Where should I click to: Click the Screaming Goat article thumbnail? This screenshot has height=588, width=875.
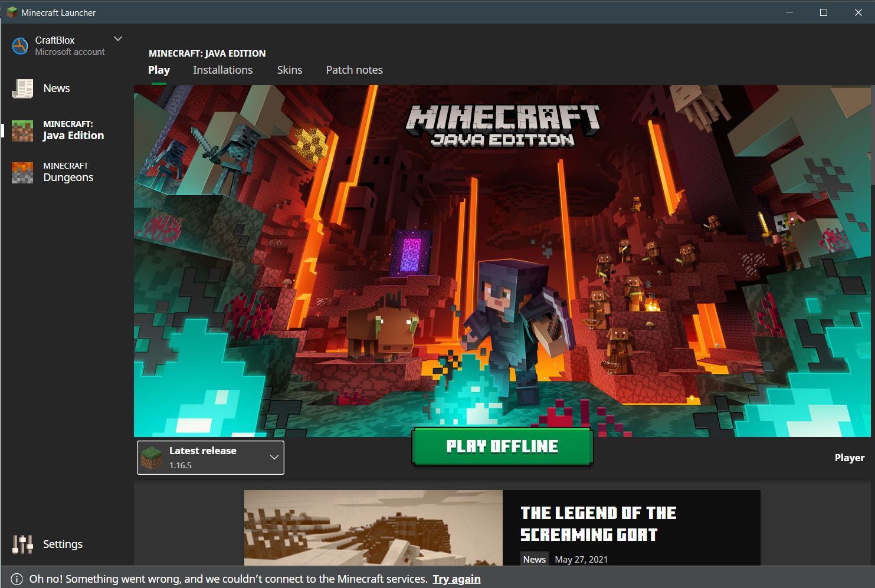[373, 528]
